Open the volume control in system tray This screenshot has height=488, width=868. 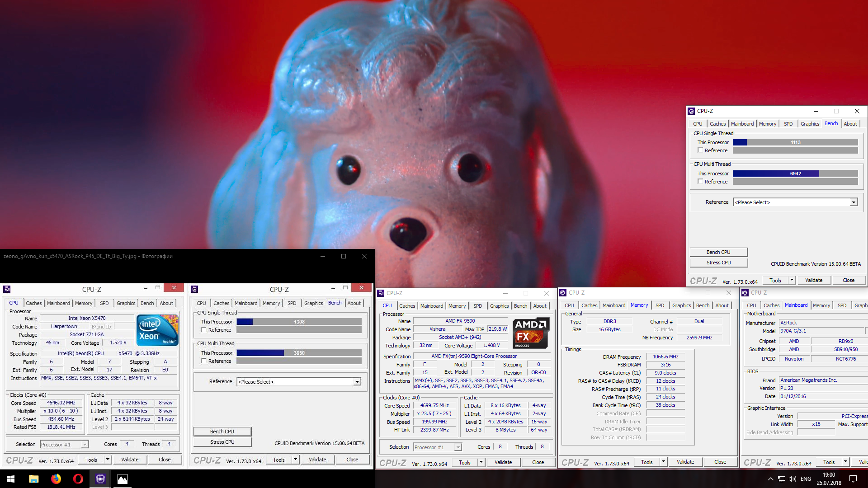tap(793, 479)
